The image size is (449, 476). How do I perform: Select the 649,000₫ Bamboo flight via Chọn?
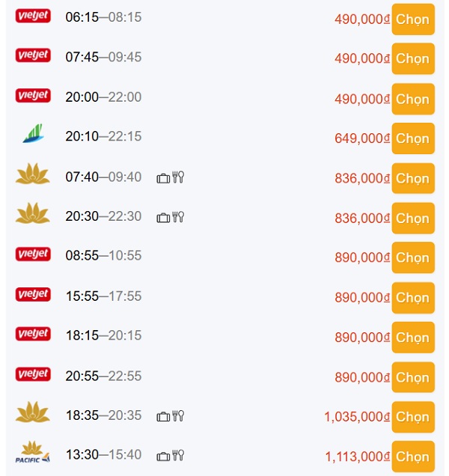[412, 138]
